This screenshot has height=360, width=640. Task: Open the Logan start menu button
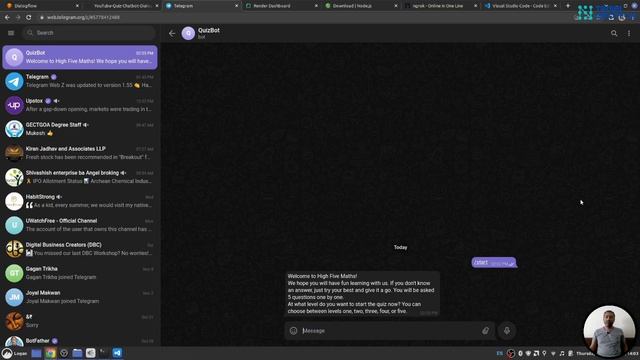(x=15, y=353)
